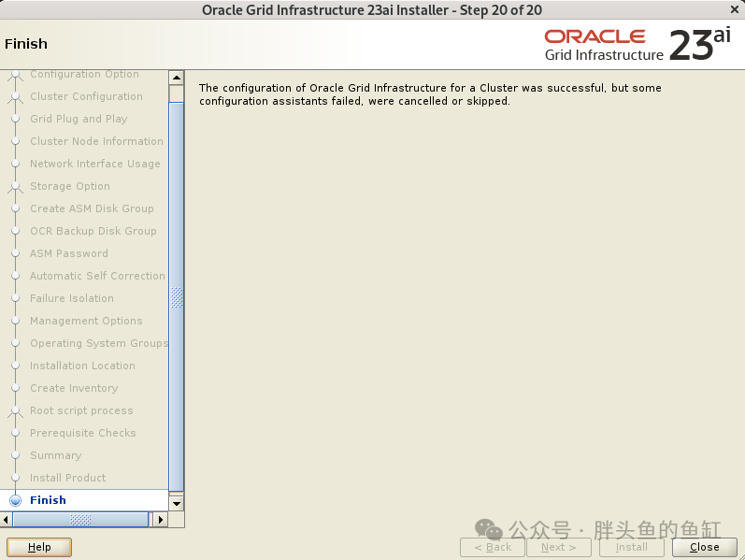The image size is (745, 560).
Task: Select the Grid Plug and Play step
Action: point(79,119)
